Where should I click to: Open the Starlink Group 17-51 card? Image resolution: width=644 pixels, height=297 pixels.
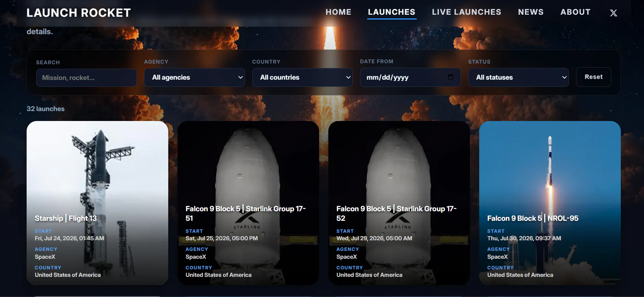coord(248,203)
